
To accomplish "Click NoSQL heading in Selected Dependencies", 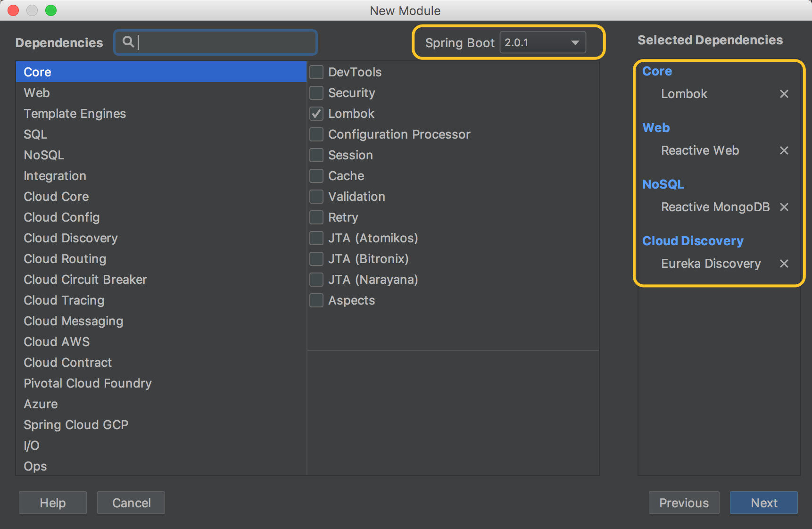I will (663, 184).
